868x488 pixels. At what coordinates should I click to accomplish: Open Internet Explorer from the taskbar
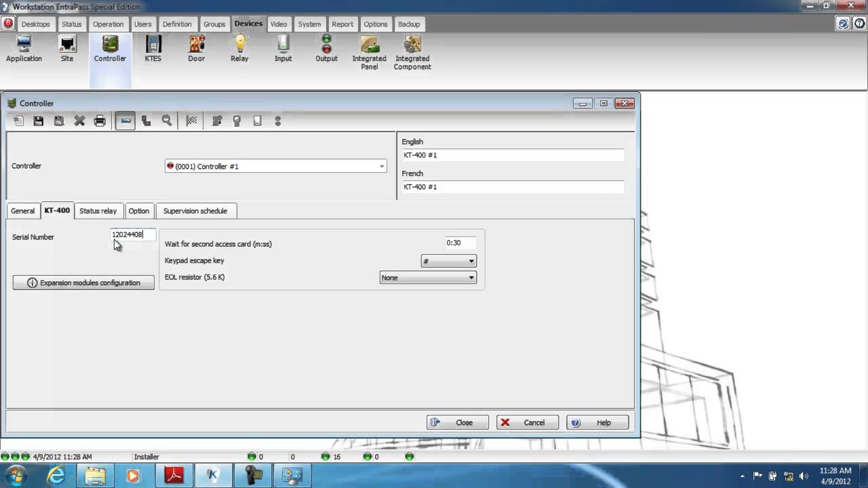pyautogui.click(x=56, y=475)
